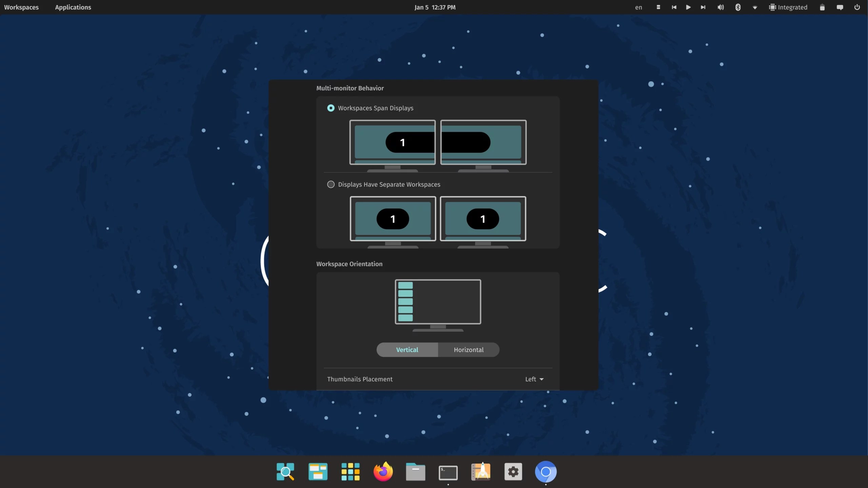Open the Pop!_Shop rocket icon
Screen dimensions: 868x488
pos(480,471)
